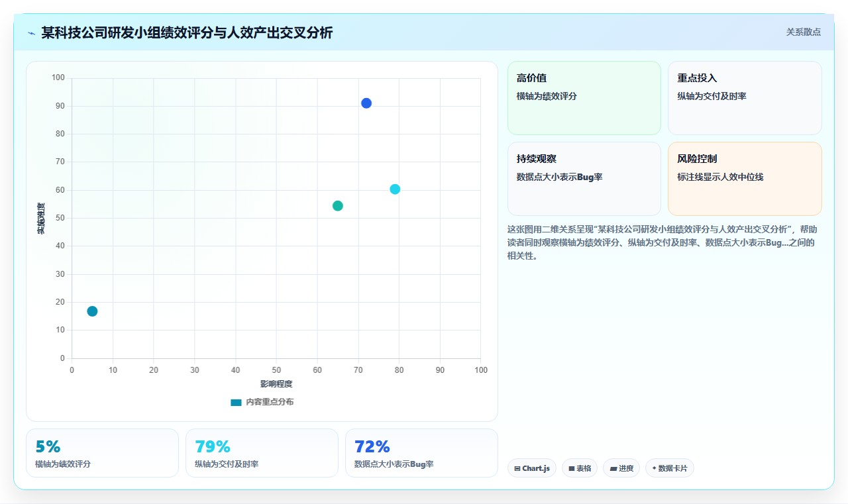Click the 实施难度 y-axis title
Viewport: 848px width, 504px height.
(x=41, y=219)
